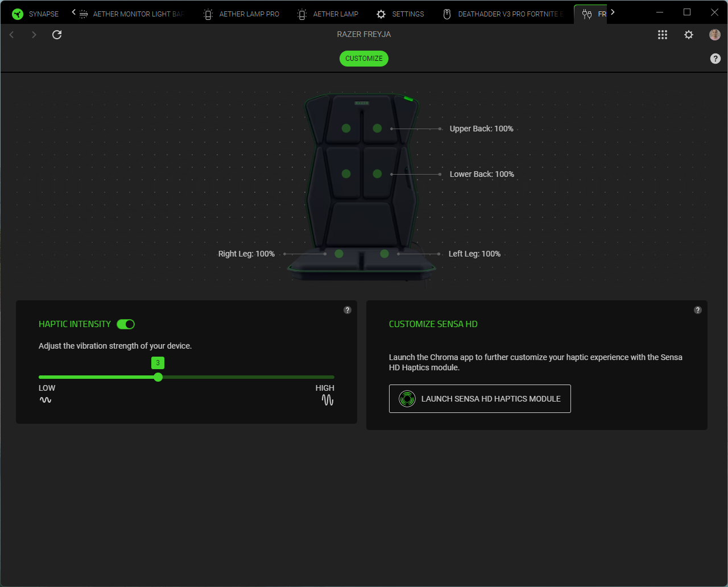Click the page help question mark icon

click(715, 59)
